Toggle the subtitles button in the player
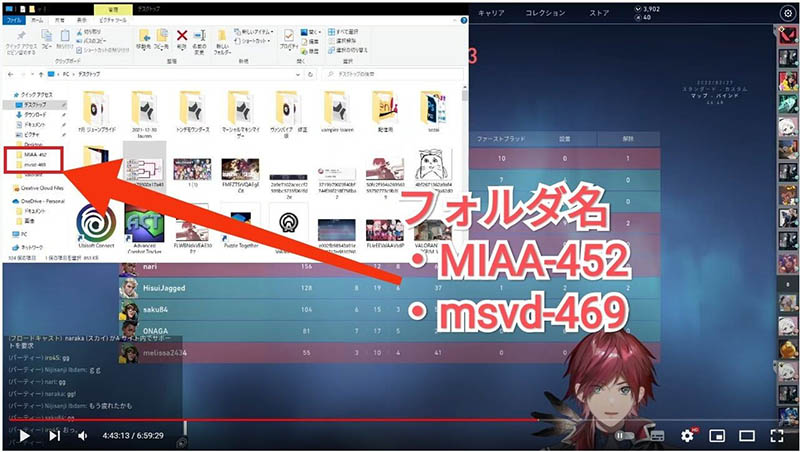The image size is (800, 452). pos(657,435)
